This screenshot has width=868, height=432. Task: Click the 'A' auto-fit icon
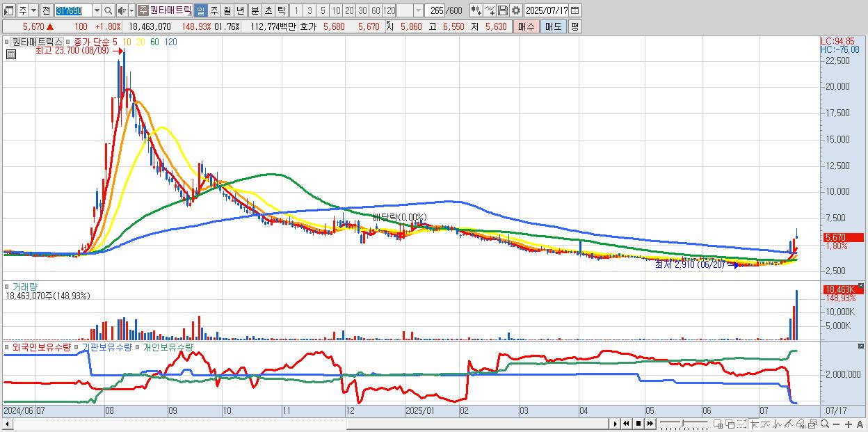(860, 424)
